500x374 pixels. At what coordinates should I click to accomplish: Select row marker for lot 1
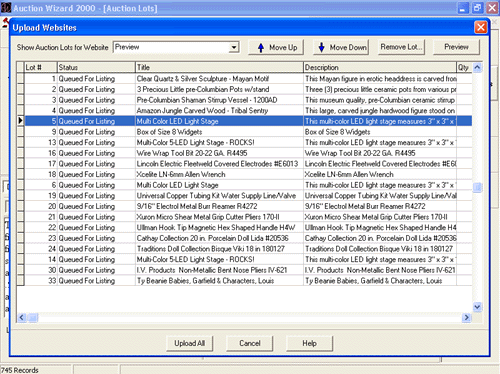click(21, 79)
